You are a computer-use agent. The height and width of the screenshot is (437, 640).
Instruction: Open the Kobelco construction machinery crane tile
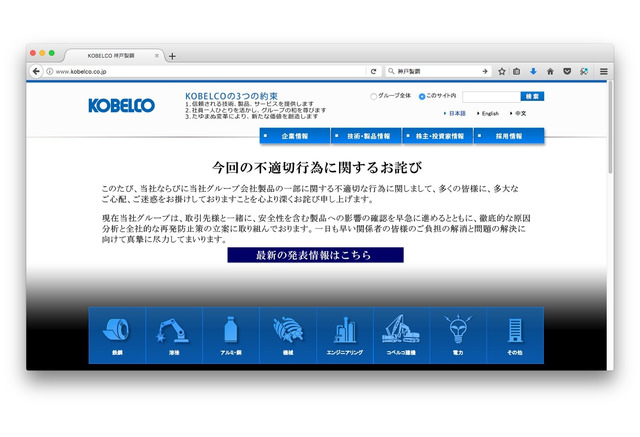point(401,335)
